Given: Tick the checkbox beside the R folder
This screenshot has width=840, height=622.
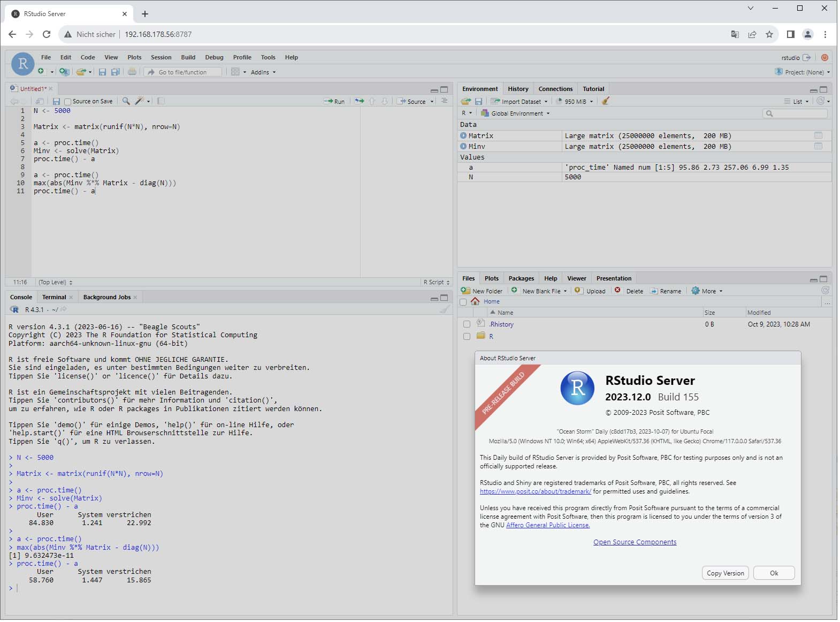Looking at the screenshot, I should click(467, 337).
